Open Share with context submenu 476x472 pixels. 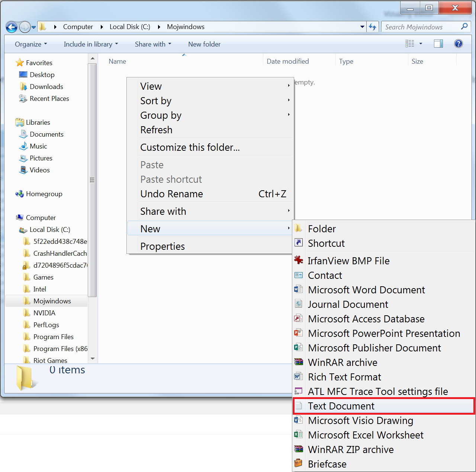(x=210, y=211)
